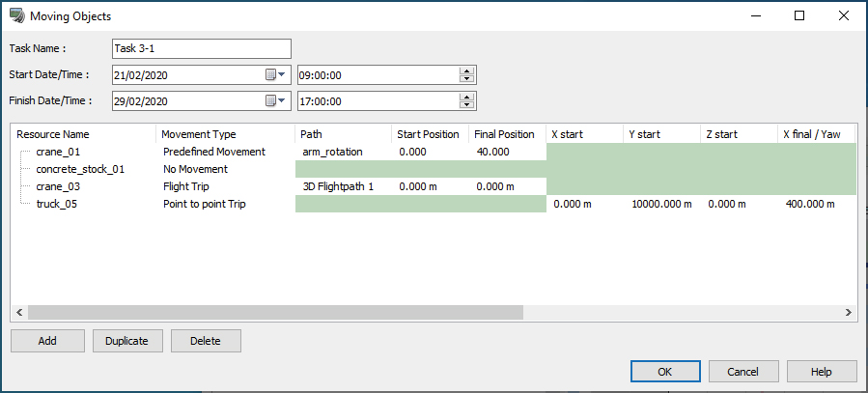Click the Start Position column header

[430, 134]
